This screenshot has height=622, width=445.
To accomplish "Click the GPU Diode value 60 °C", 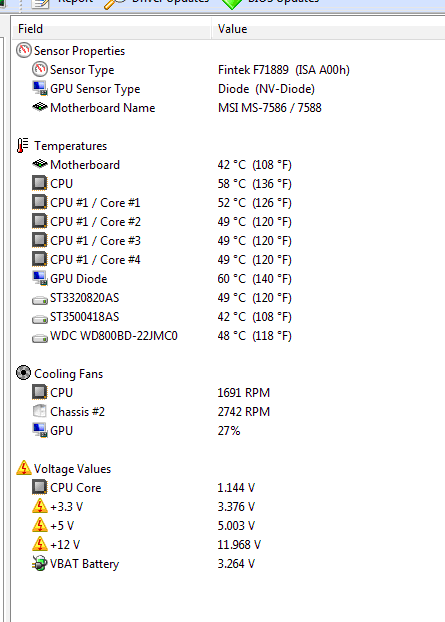I will pos(254,279).
